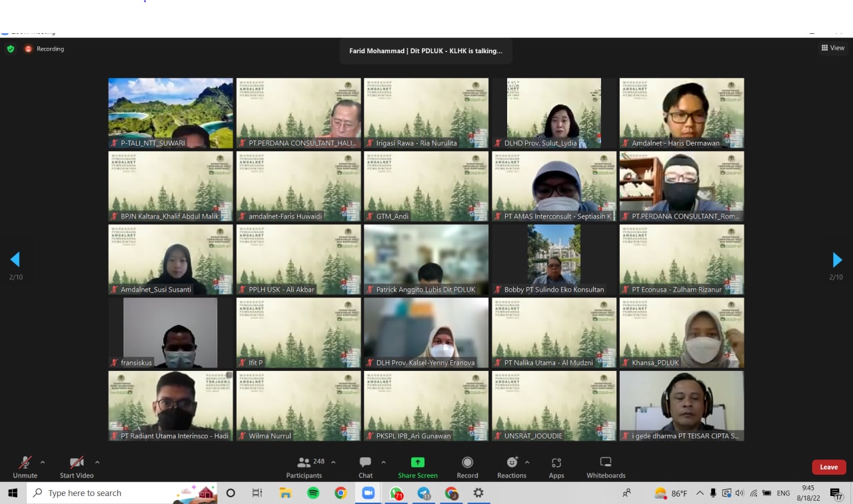853x504 pixels.
Task: Leave the meeting
Action: coord(828,467)
